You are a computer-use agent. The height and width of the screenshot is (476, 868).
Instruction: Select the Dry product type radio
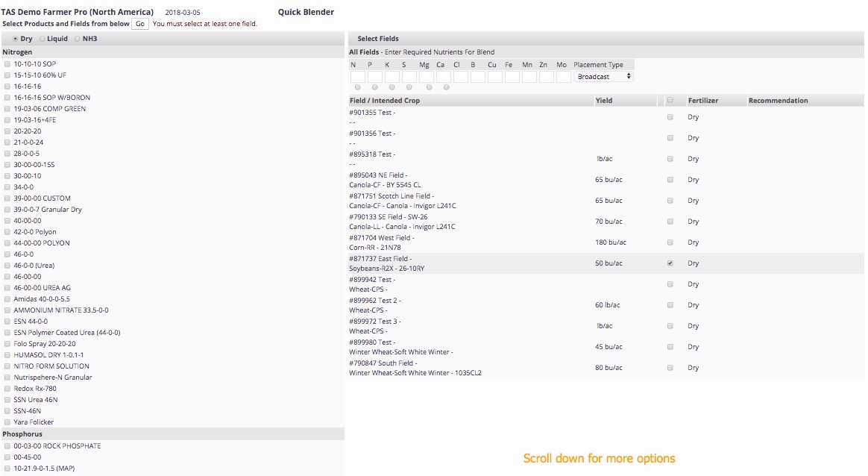16,39
